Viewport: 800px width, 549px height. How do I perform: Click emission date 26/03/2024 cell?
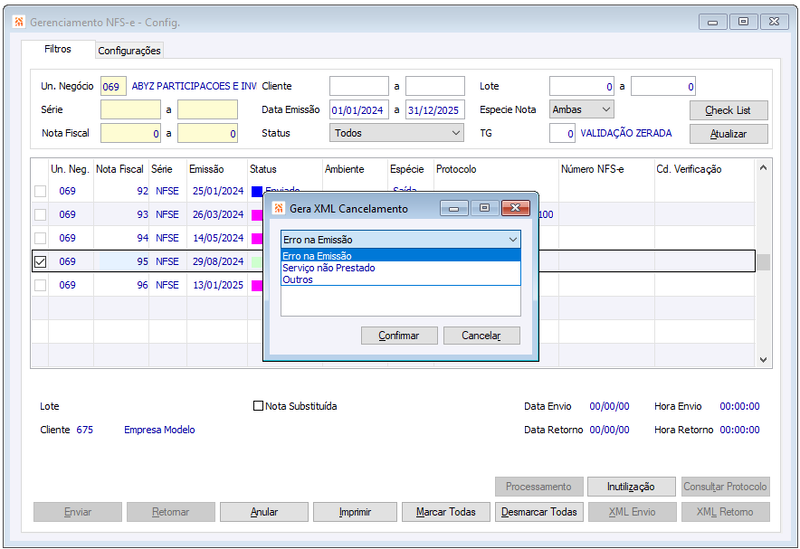pos(218,215)
